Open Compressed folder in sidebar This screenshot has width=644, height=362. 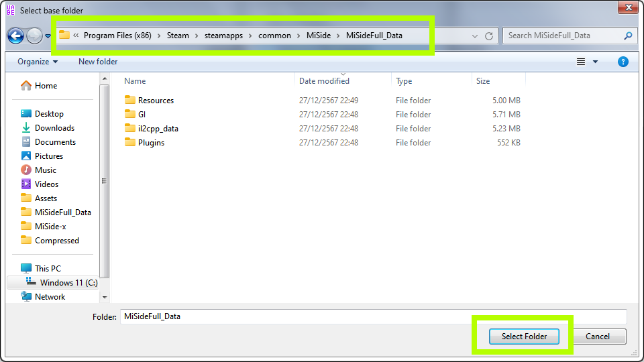pyautogui.click(x=50, y=241)
